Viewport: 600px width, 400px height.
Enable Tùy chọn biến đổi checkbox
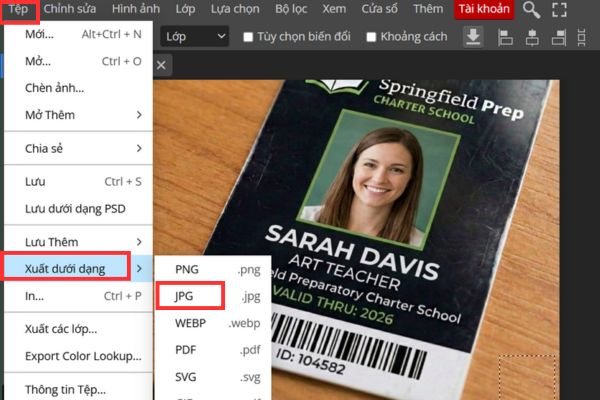pos(248,37)
